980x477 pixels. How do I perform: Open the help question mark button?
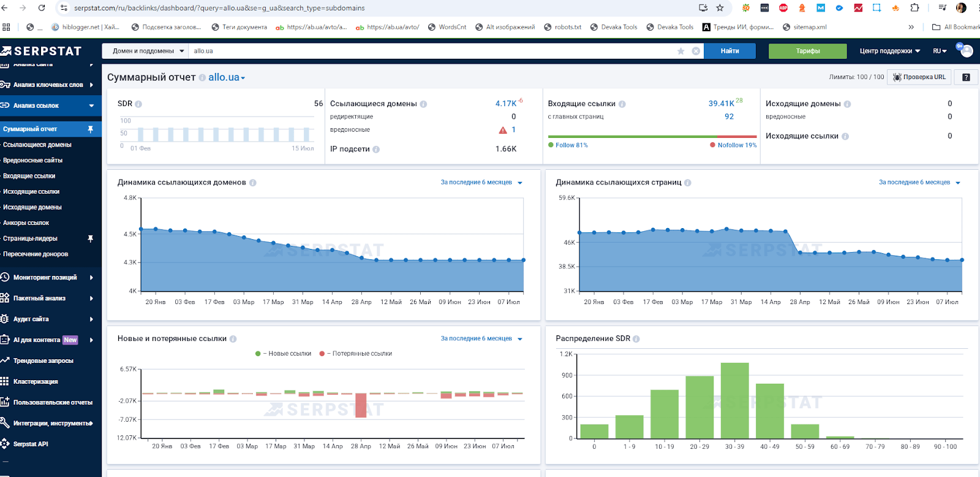[966, 77]
